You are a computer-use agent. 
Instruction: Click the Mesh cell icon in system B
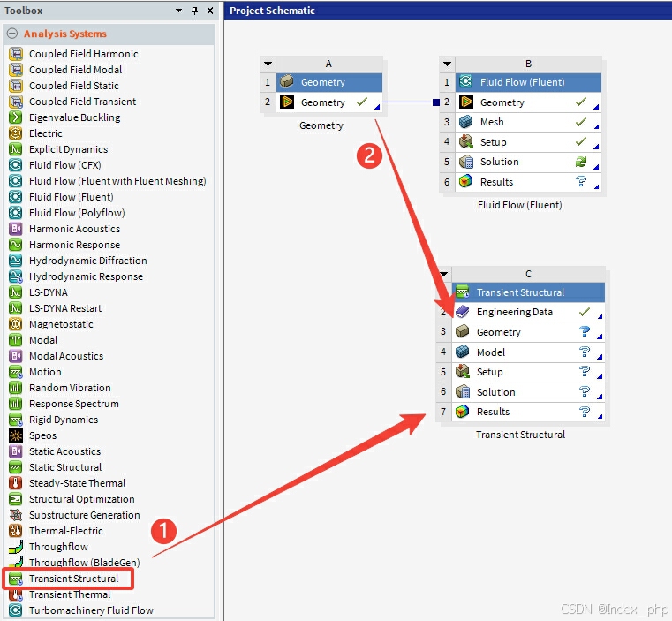coord(465,122)
